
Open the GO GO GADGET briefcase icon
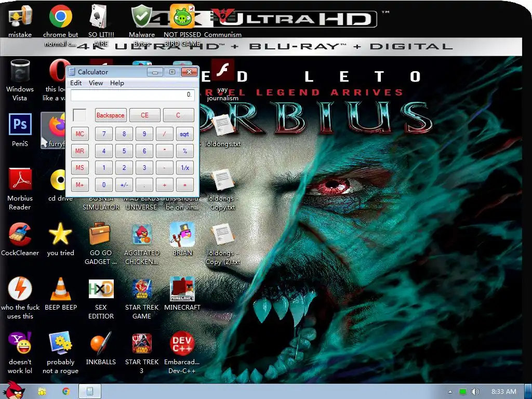coord(101,244)
